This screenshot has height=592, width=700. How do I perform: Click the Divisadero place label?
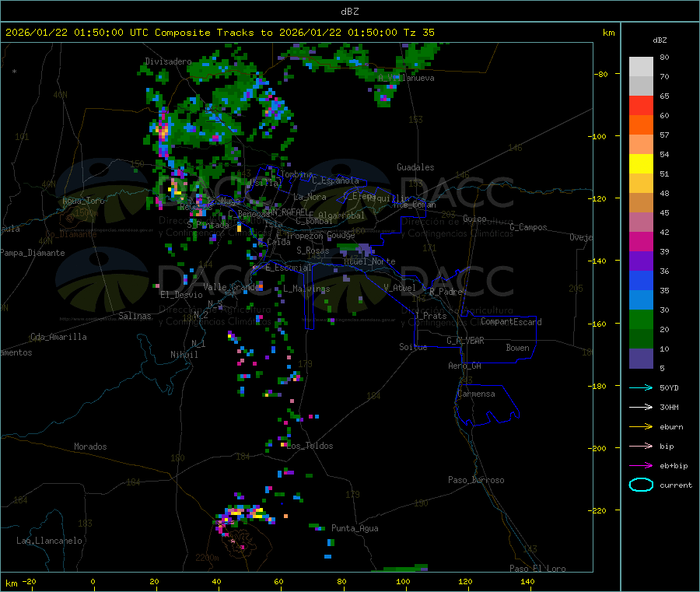point(168,61)
